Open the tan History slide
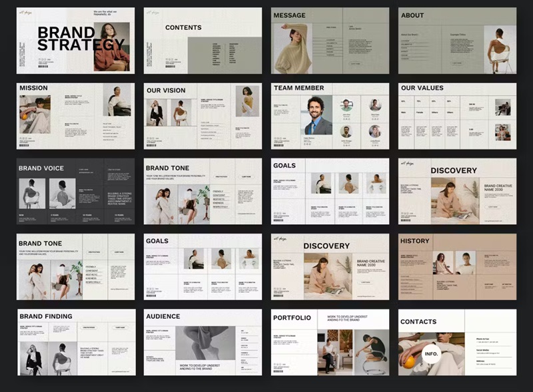 point(457,266)
